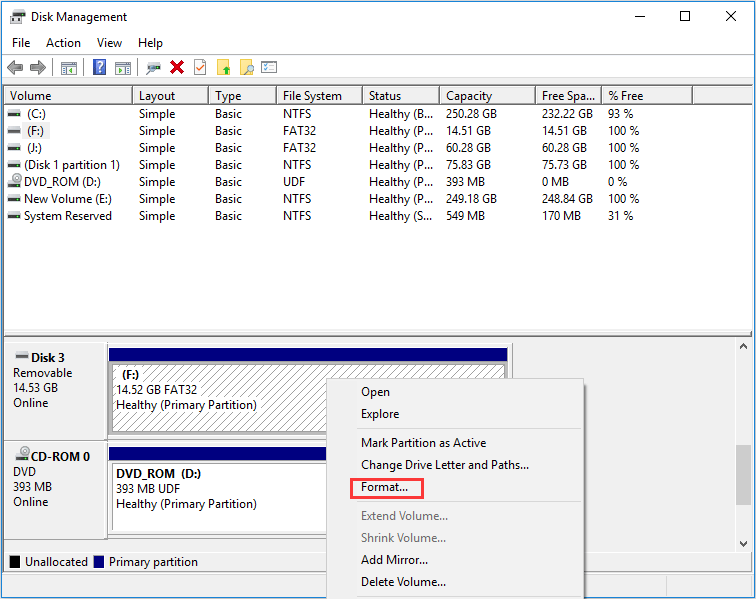The image size is (756, 599).
Task: Click the show/hide console tree icon
Action: point(69,67)
